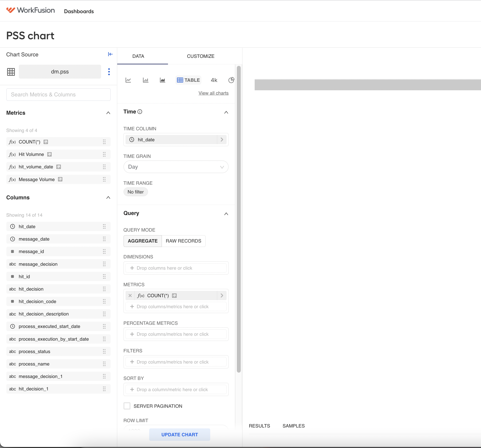The image size is (481, 448).
Task: Select the hit_decision_description column
Action: click(58, 314)
